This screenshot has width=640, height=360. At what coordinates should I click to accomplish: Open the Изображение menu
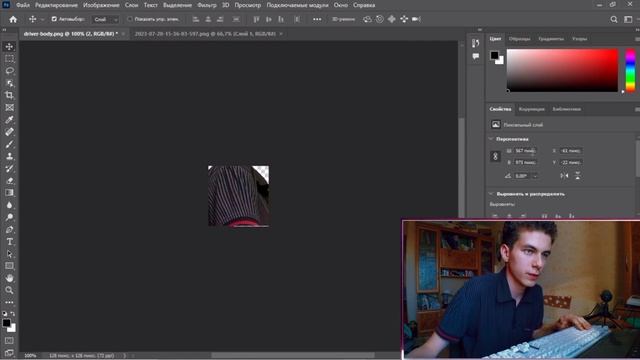[x=101, y=5]
